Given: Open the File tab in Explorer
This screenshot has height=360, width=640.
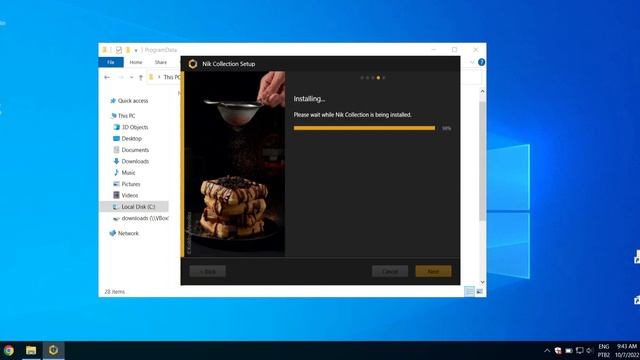Looking at the screenshot, I should pos(111,62).
